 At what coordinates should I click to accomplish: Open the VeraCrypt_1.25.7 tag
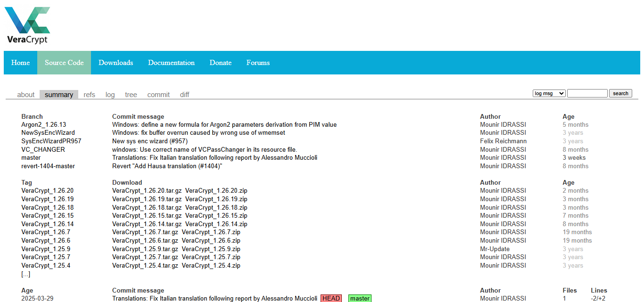pos(46,257)
